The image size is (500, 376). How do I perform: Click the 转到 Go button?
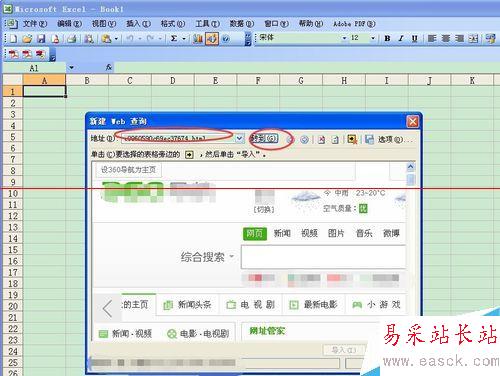click(264, 138)
